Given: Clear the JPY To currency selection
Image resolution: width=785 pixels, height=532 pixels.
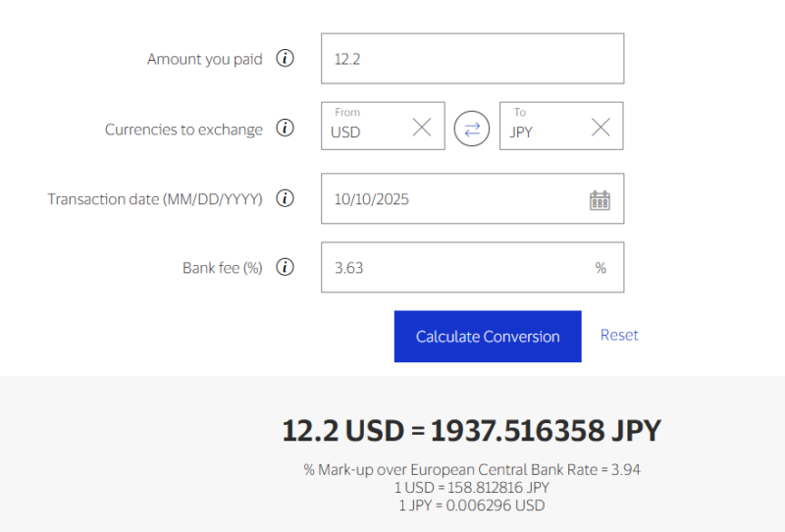Looking at the screenshot, I should click(x=601, y=127).
